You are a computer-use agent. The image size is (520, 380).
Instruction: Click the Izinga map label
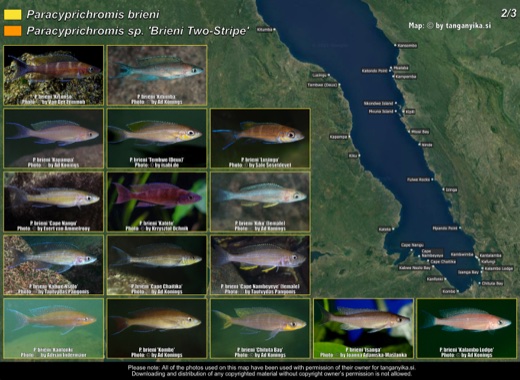(x=452, y=190)
